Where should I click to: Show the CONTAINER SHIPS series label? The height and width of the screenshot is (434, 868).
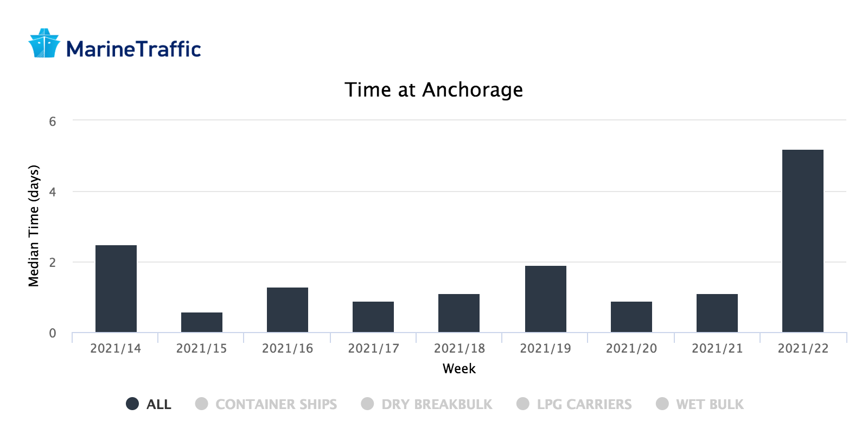pyautogui.click(x=276, y=404)
